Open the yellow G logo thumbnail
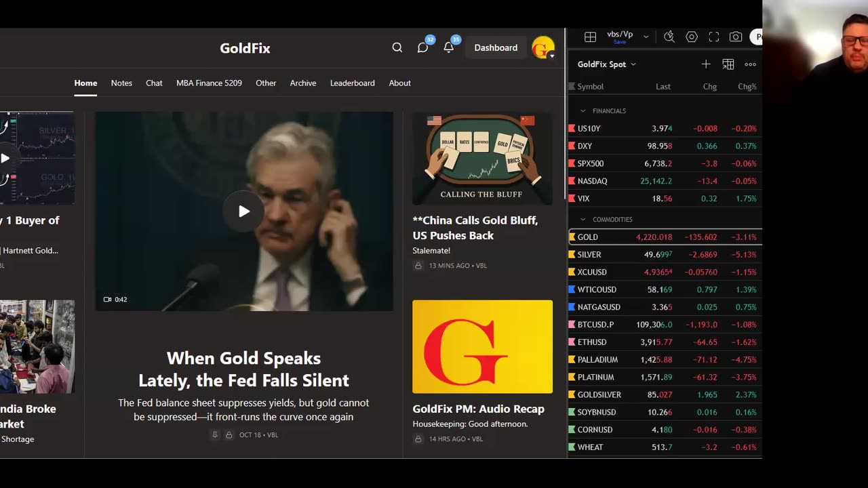Screen dimensions: 868x488 tap(482, 346)
